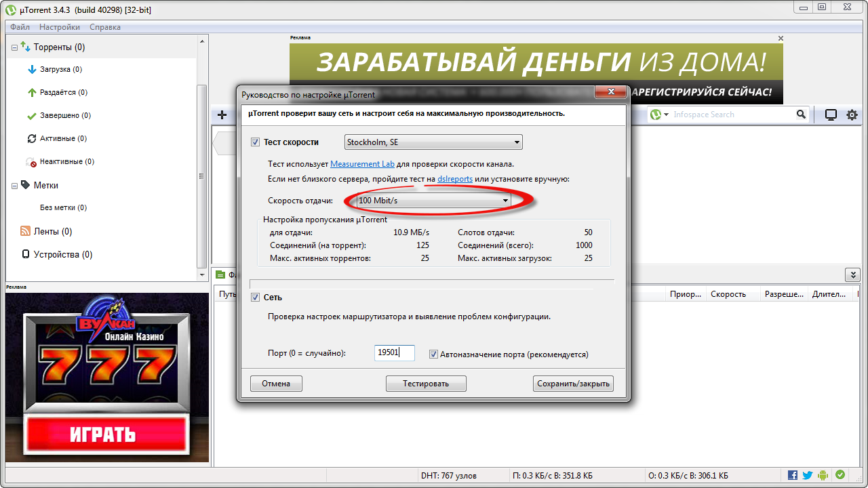Toggle the Сеть checkbox
The image size is (868, 488).
(255, 298)
